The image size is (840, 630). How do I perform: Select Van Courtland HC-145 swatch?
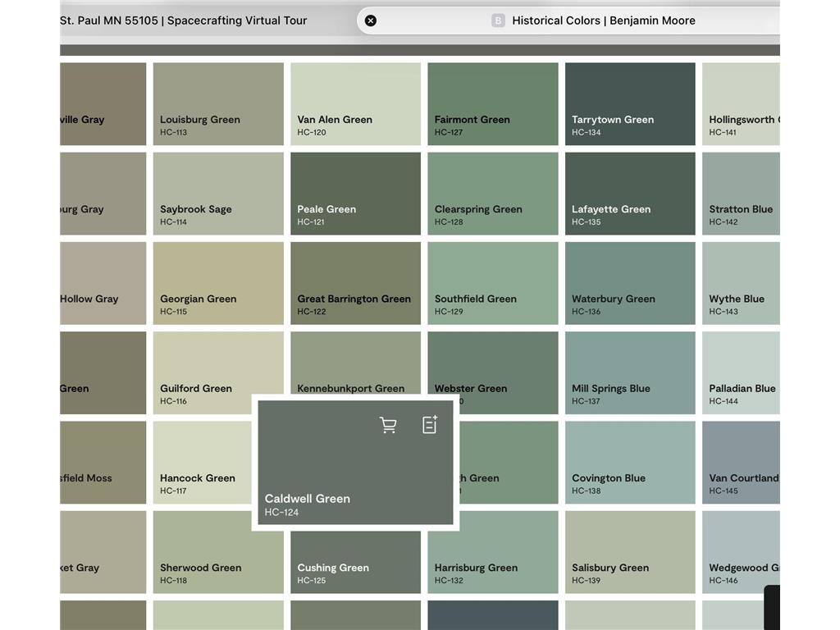tap(741, 463)
